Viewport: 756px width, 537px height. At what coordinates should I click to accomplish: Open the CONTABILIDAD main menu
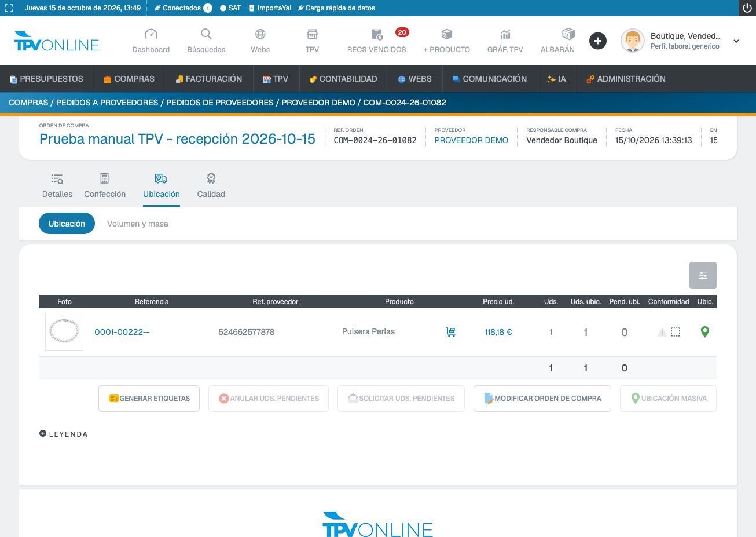tap(343, 79)
